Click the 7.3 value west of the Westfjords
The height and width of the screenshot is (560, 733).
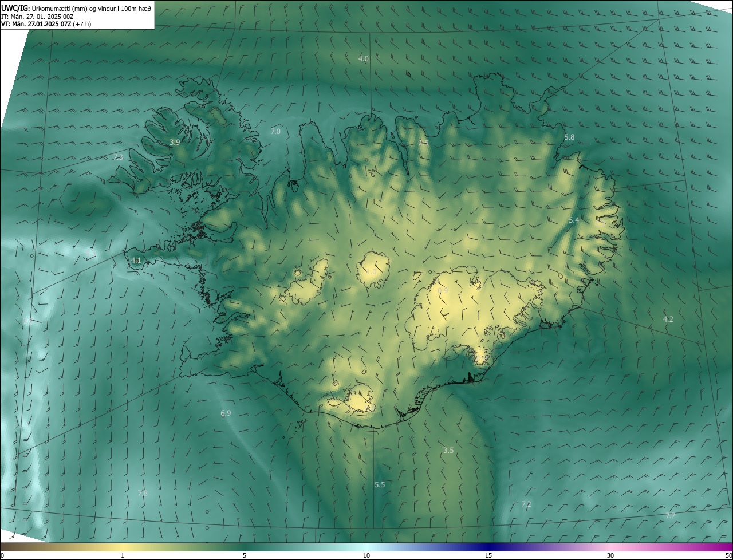pyautogui.click(x=118, y=157)
